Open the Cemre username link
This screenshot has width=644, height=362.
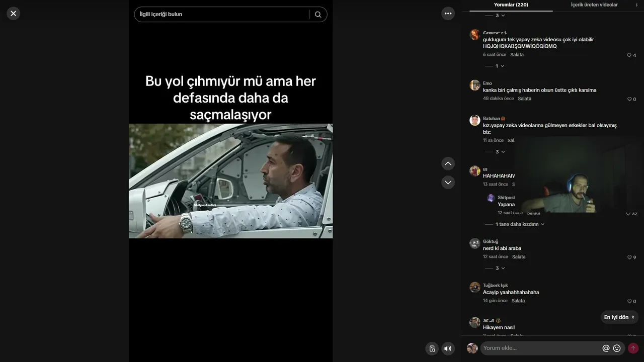pyautogui.click(x=495, y=33)
